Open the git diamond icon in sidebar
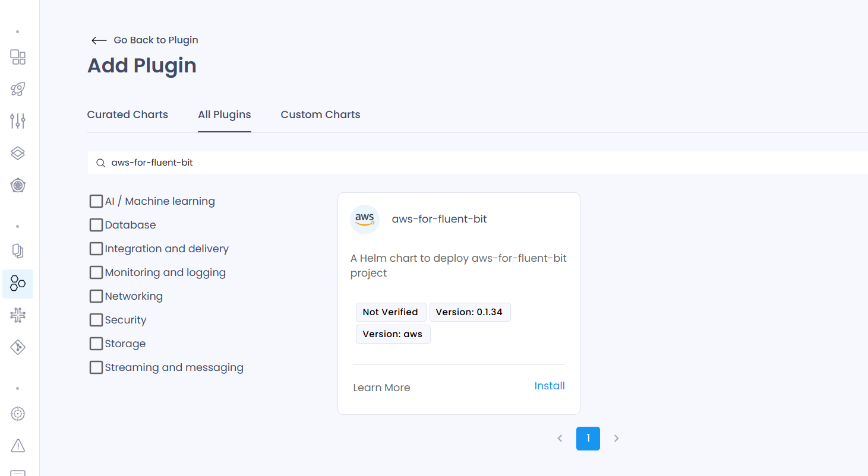 click(18, 347)
